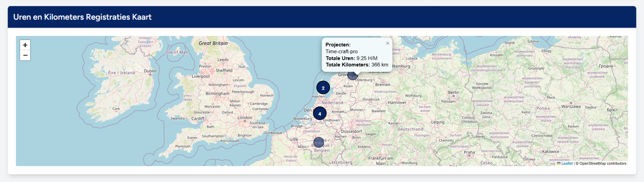
Task: Click the Warszawa label on map
Action: (571, 107)
